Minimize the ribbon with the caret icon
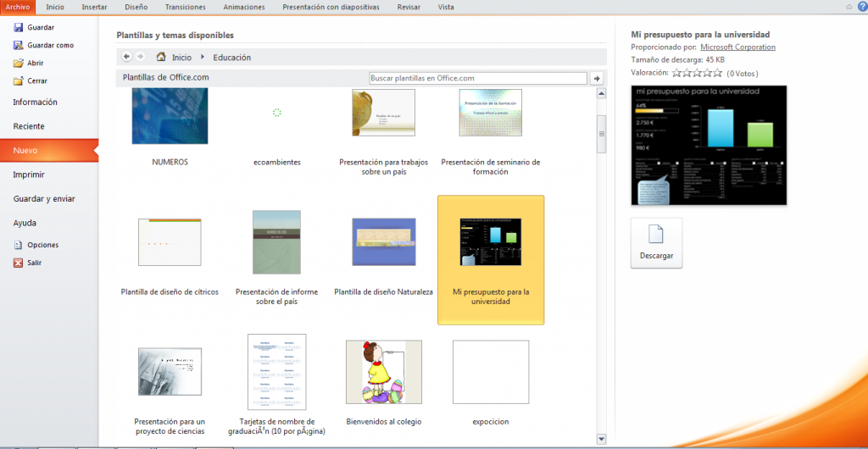 click(849, 7)
